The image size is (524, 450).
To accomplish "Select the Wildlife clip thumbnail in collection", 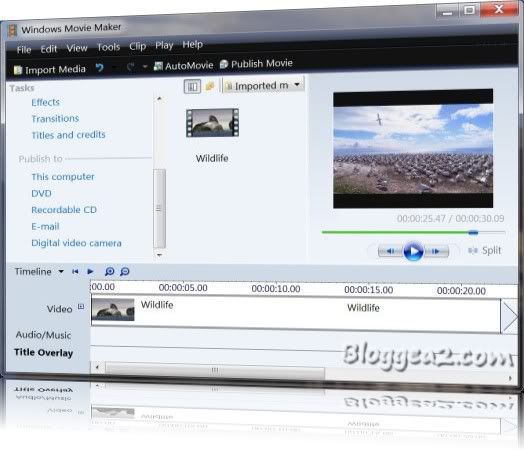I will pos(213,123).
